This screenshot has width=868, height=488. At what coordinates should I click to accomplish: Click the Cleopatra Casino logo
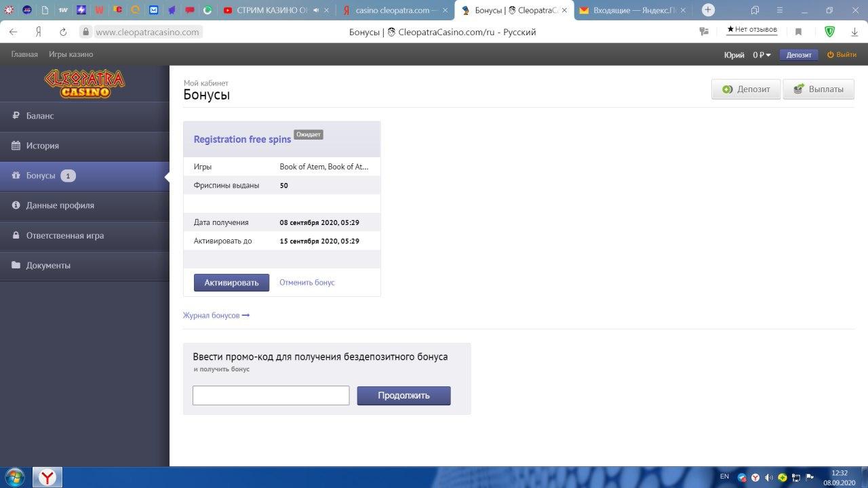pyautogui.click(x=85, y=83)
